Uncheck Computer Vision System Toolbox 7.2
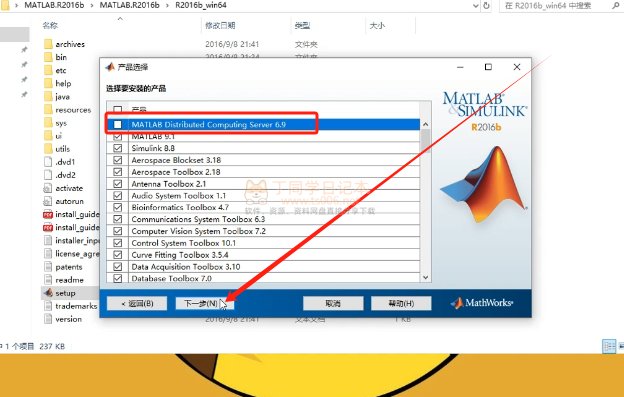The height and width of the screenshot is (397, 624). point(117,231)
